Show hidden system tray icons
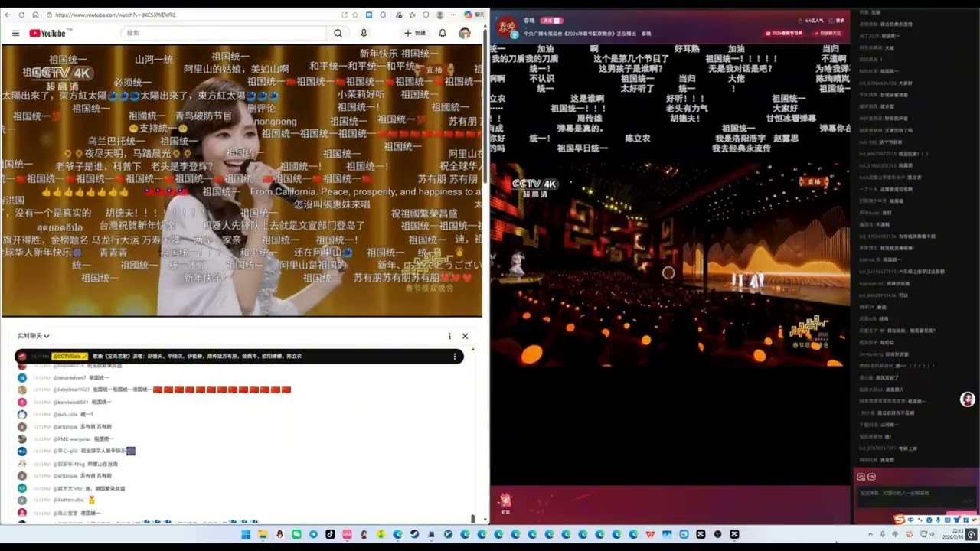Screen dimensions: 980x551 [x=870, y=534]
